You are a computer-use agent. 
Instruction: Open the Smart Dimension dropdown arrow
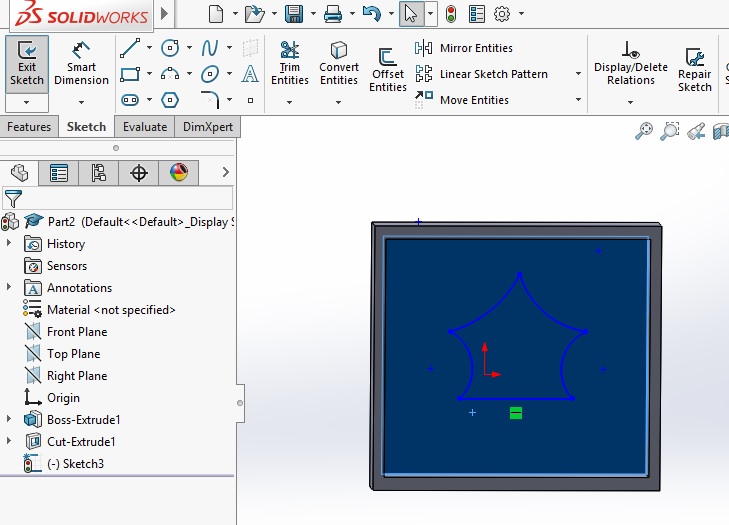point(81,102)
